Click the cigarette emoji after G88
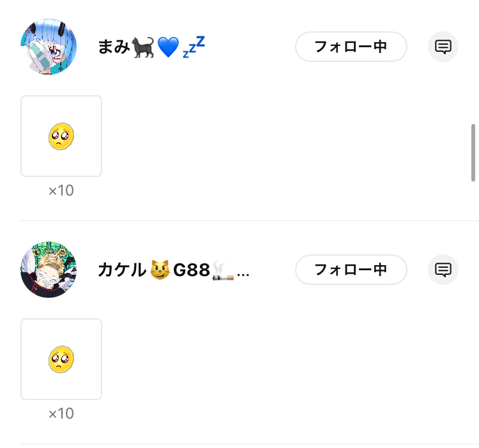This screenshot has height=448, width=479. (223, 271)
